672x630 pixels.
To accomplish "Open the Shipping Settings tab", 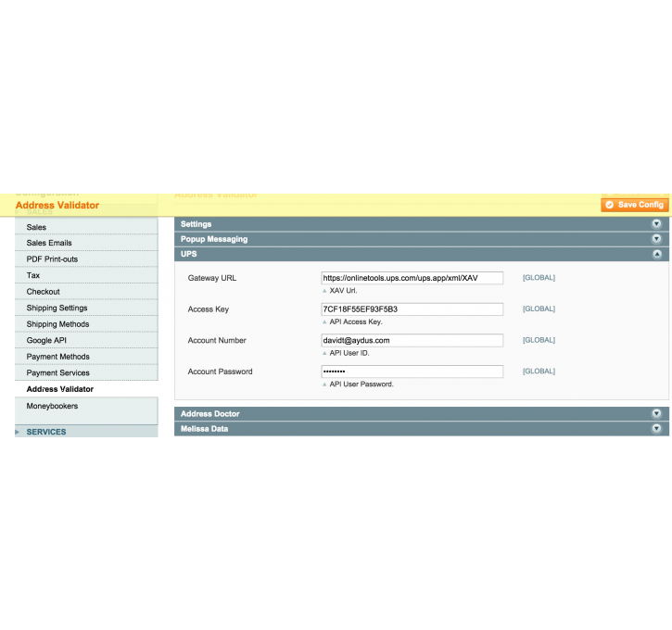I will 86,308.
